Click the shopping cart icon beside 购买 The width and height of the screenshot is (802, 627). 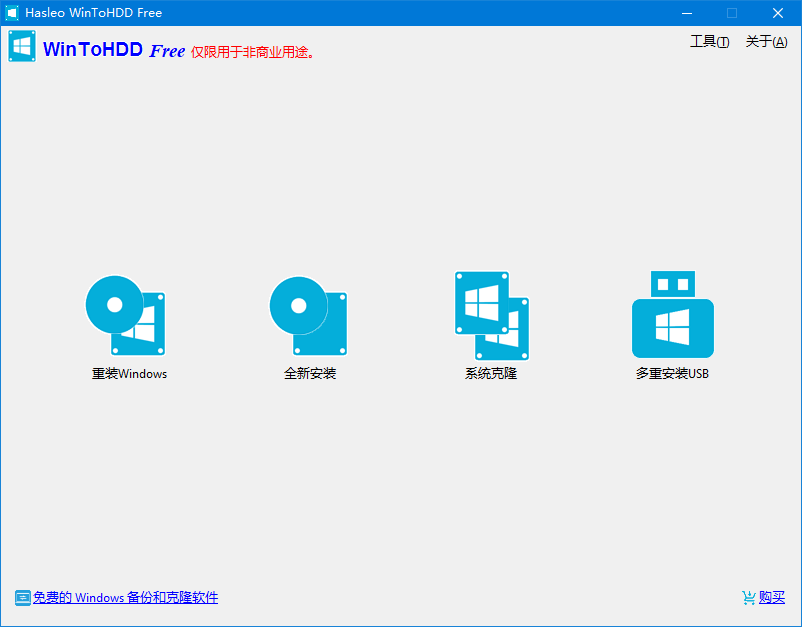(748, 597)
